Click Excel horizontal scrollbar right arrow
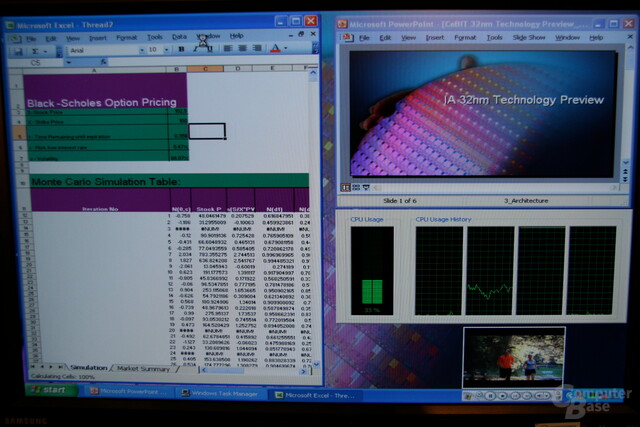 [303, 371]
